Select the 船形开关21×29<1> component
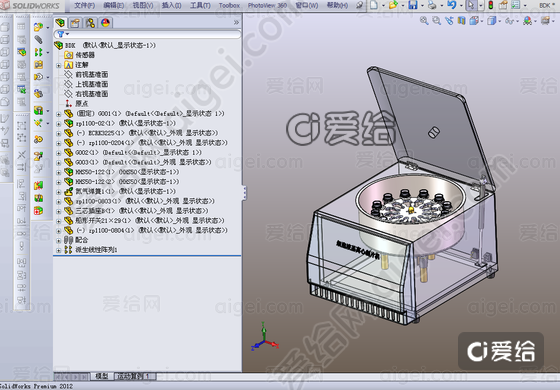Image resolution: width=560 pixels, height=390 pixels. 150,220
